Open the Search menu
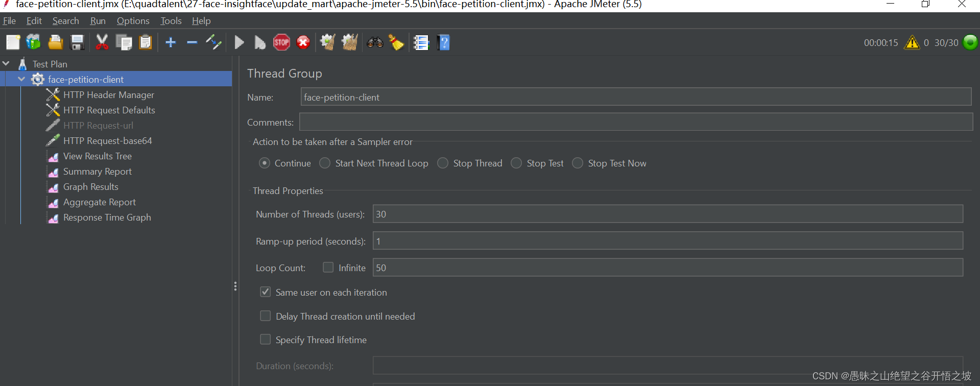980x386 pixels. point(65,21)
